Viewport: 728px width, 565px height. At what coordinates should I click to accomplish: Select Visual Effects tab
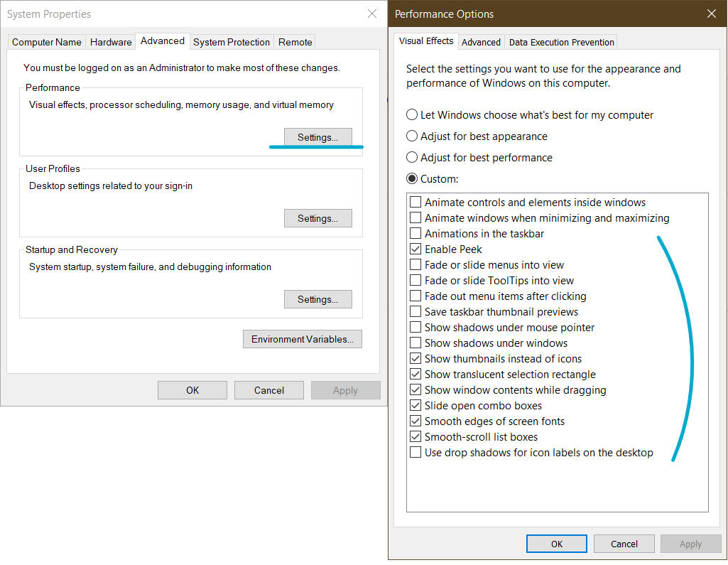(x=426, y=41)
